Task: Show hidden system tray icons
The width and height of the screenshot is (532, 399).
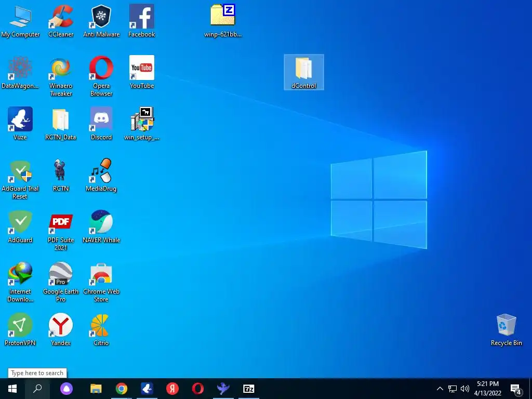Action: [440, 389]
